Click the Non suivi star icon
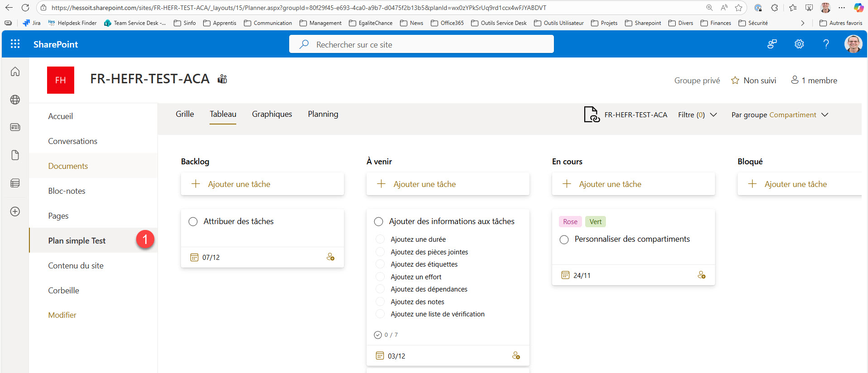The image size is (868, 373). tap(735, 81)
